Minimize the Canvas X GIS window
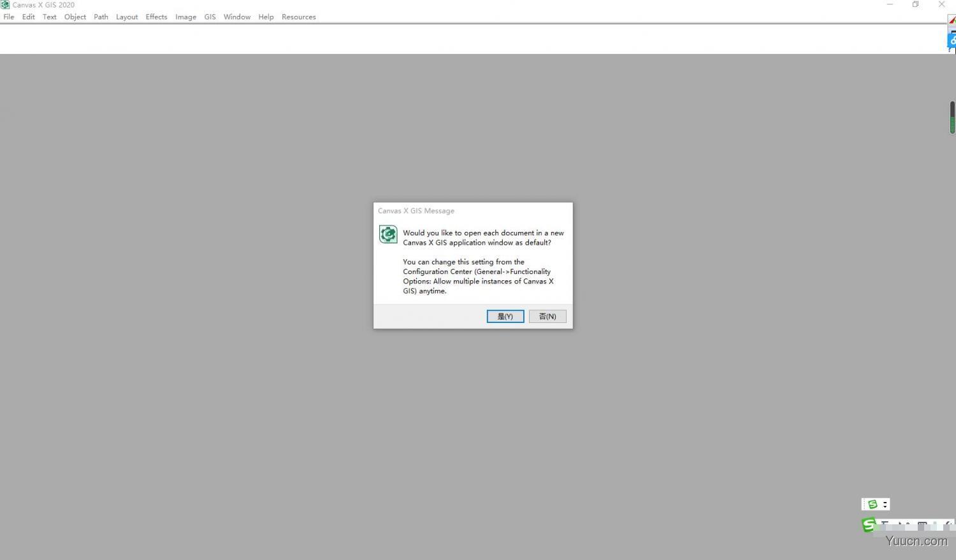The image size is (956, 560). point(890,4)
